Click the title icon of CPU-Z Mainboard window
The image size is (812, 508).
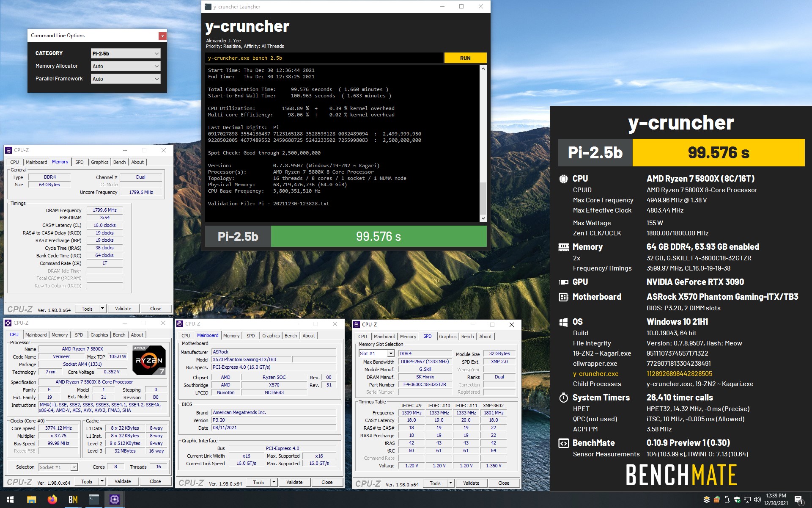180,324
